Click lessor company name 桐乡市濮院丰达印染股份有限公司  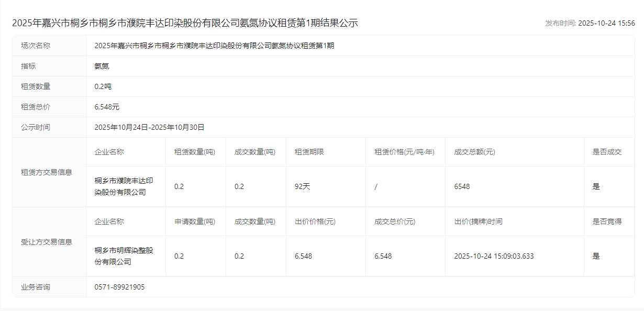(x=124, y=186)
